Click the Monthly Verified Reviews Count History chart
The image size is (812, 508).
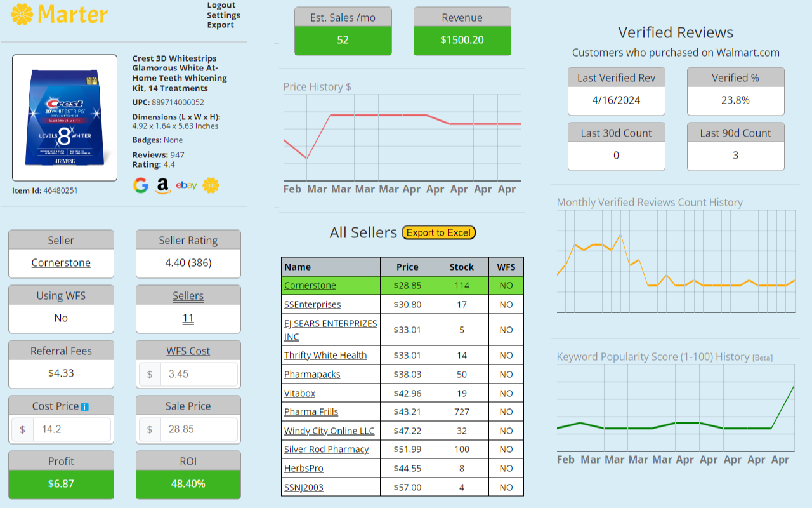(x=676, y=261)
